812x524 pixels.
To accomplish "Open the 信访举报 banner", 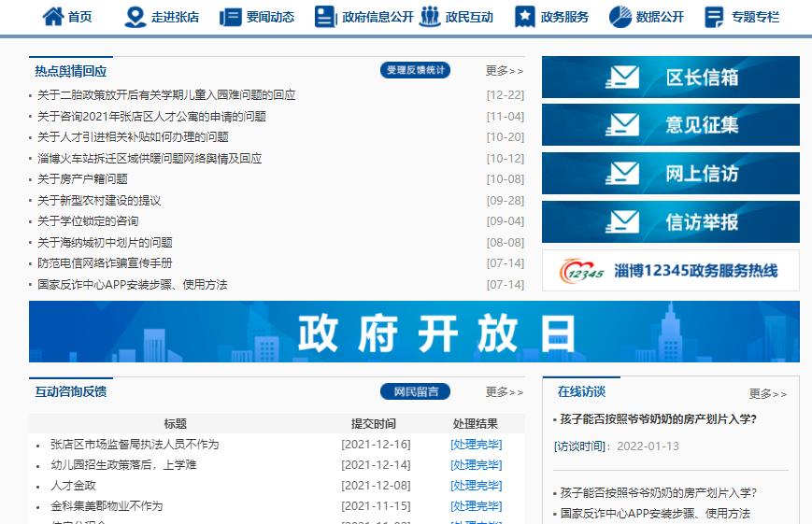I will [670, 222].
